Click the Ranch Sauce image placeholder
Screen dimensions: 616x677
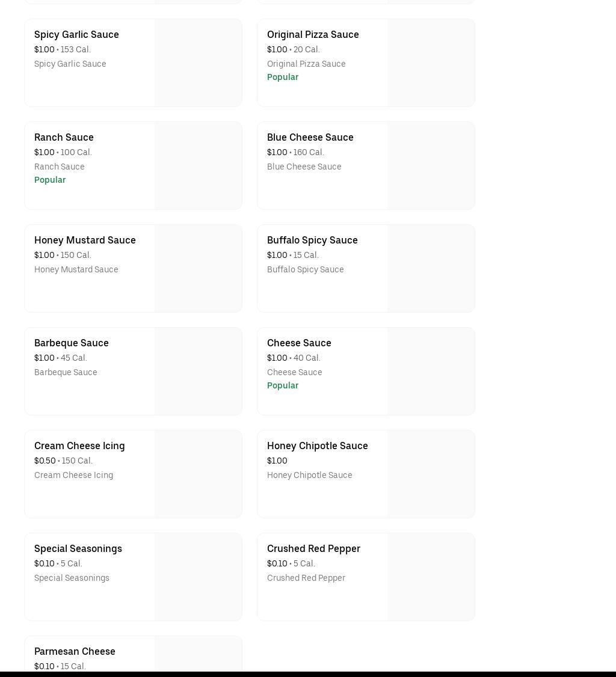tap(198, 166)
